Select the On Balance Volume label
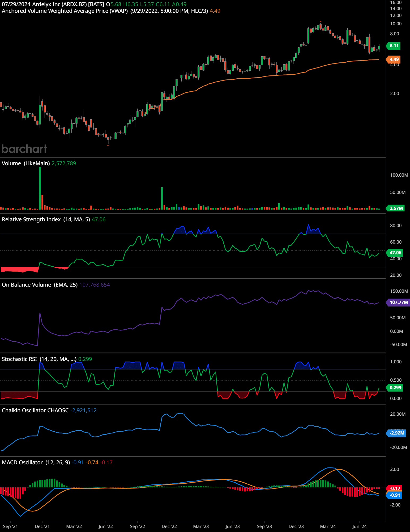The height and width of the screenshot is (532, 410). [x=27, y=285]
